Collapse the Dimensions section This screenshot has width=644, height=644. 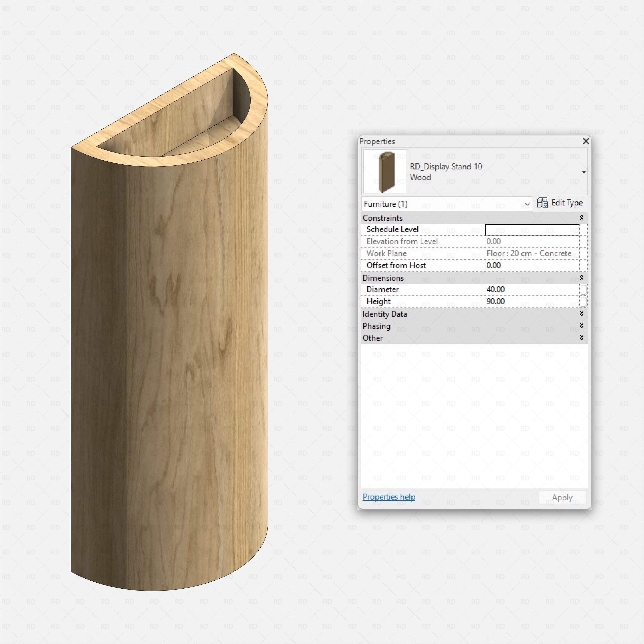(x=581, y=278)
